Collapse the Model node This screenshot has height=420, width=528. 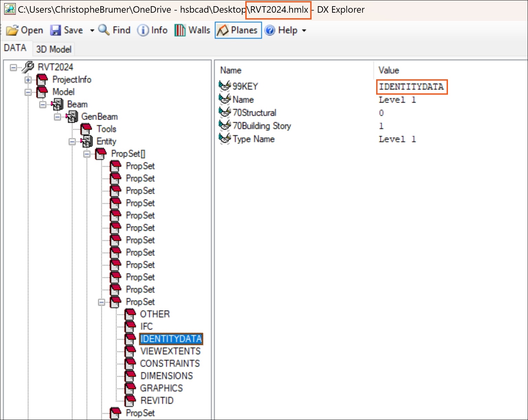[x=28, y=92]
